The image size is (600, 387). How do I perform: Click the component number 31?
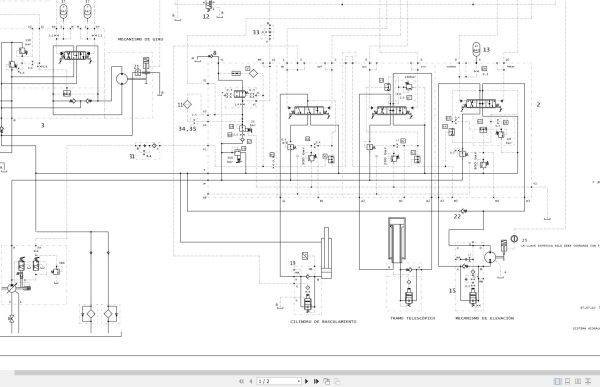point(132,156)
